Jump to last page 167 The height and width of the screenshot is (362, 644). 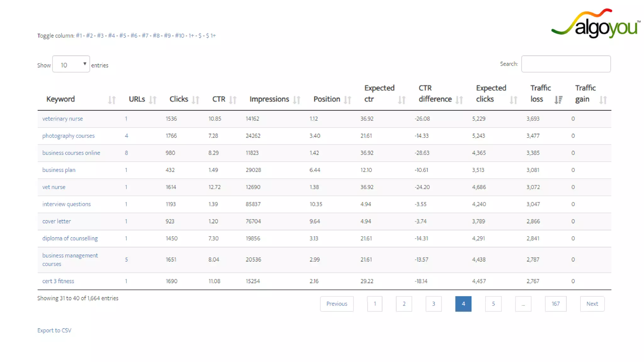tap(555, 304)
